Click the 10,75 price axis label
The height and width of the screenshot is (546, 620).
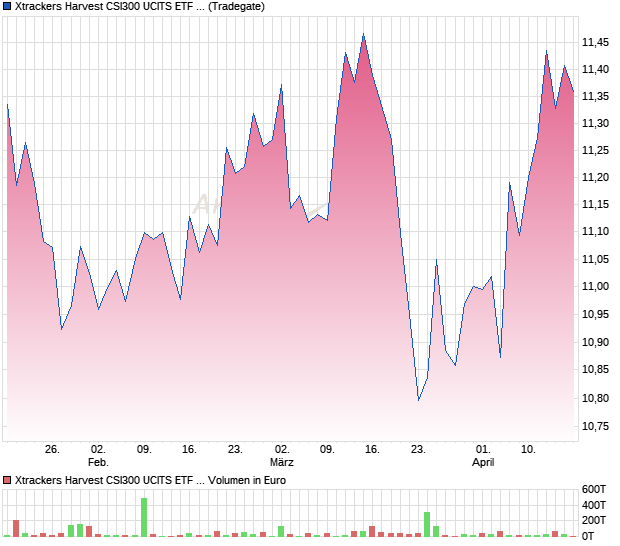(595, 426)
